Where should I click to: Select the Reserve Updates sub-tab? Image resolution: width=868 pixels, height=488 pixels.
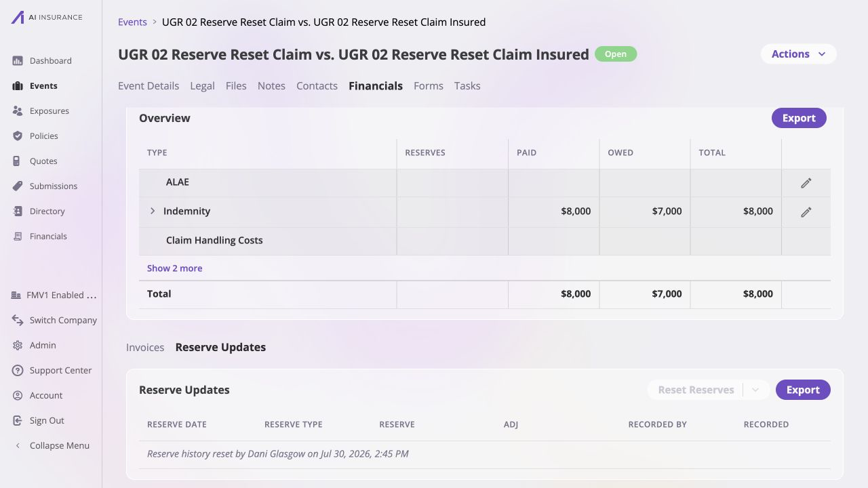[x=220, y=348]
